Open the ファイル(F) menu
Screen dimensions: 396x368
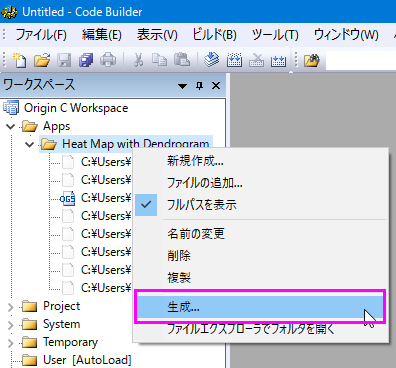pyautogui.click(x=41, y=35)
